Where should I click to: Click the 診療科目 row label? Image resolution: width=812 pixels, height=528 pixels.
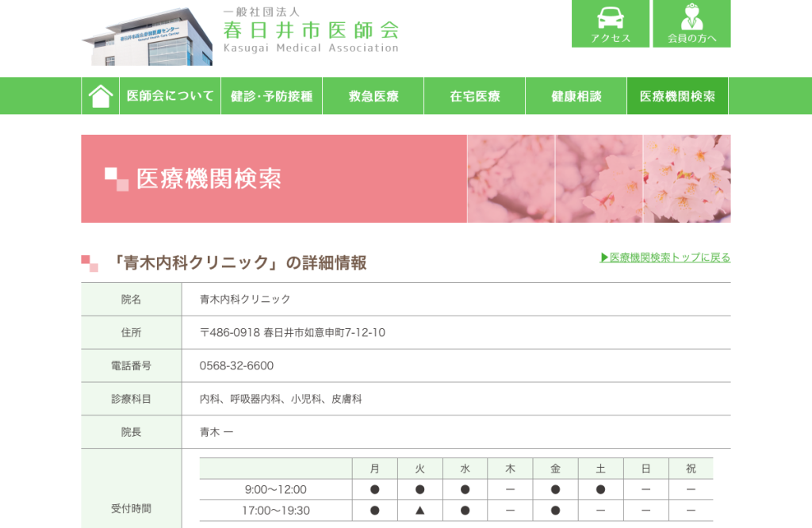tap(131, 399)
